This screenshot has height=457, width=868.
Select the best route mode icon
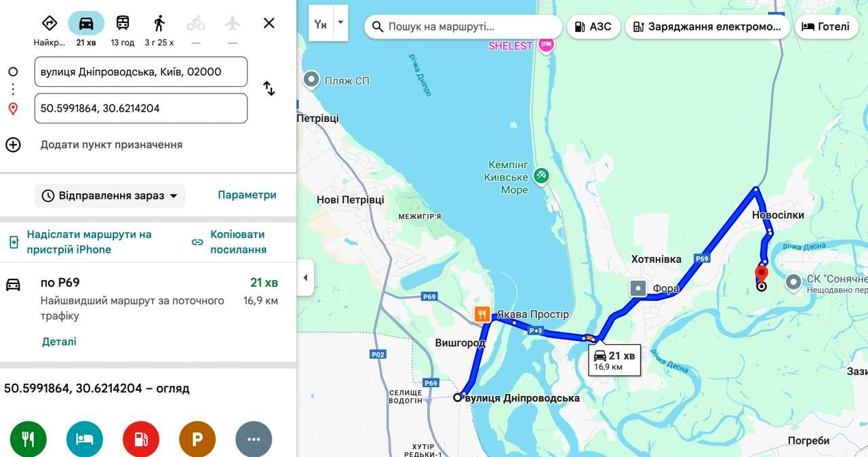coord(50,23)
